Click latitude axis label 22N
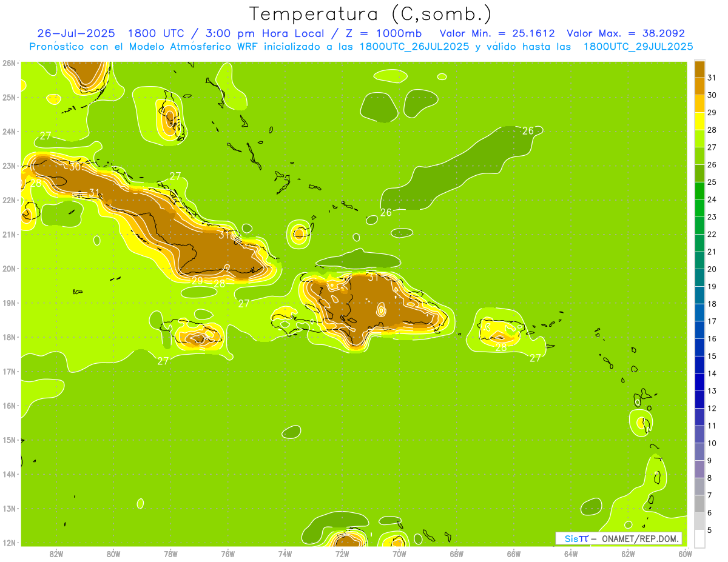 9,199
